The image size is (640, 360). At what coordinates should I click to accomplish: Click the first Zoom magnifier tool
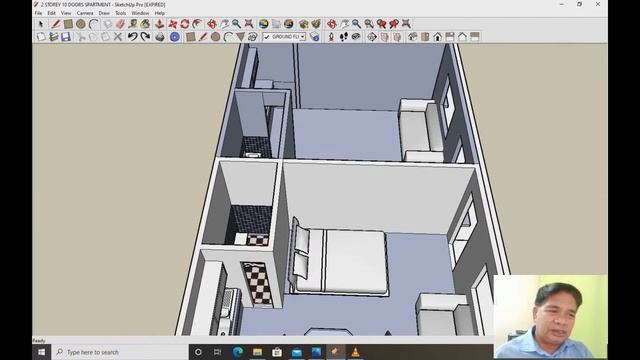coord(236,24)
